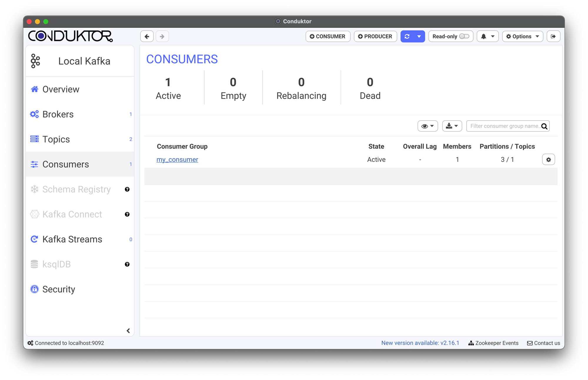588x380 pixels.
Task: Click the search magnifier icon
Action: pos(544,126)
